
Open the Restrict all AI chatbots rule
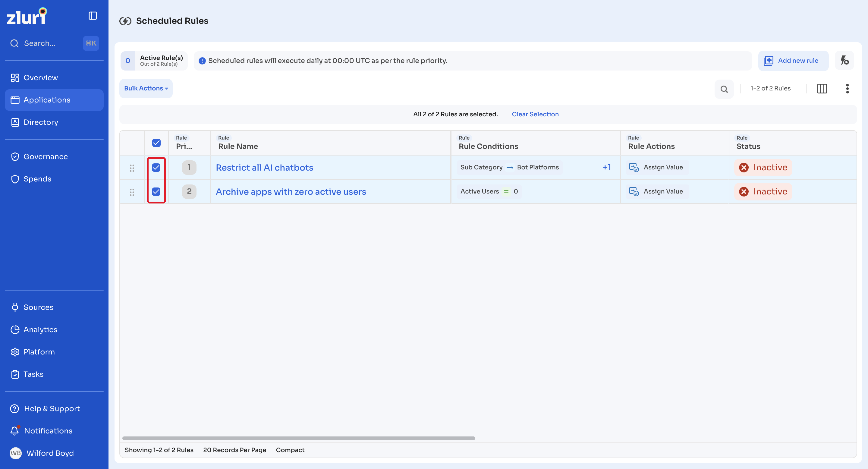(265, 168)
